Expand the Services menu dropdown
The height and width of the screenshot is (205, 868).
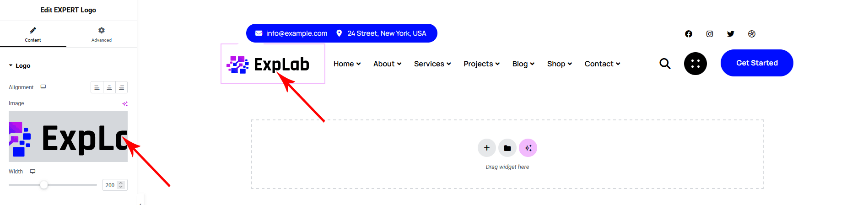coord(432,64)
